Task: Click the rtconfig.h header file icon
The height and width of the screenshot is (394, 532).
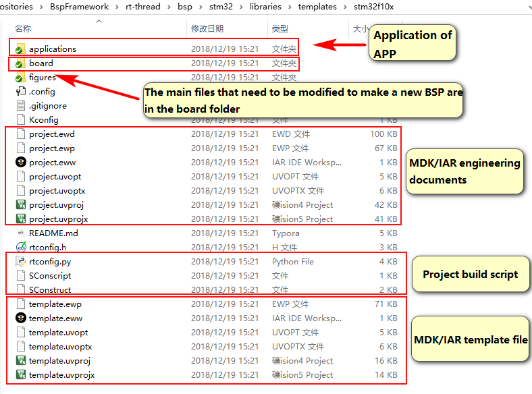Action: [20, 248]
